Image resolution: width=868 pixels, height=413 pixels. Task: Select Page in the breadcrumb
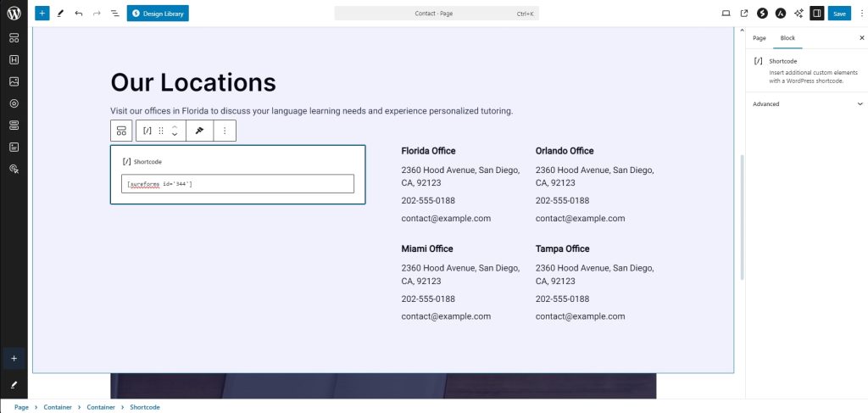[21, 407]
